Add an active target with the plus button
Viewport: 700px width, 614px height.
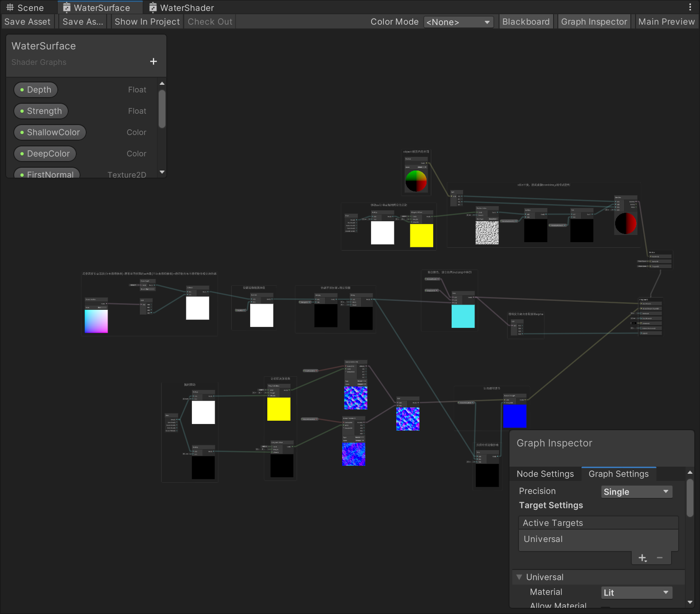point(643,558)
